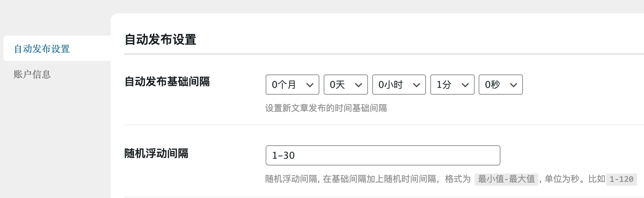Open the 自动发布设置 sidebar tab
The image size is (644, 198).
57,48
